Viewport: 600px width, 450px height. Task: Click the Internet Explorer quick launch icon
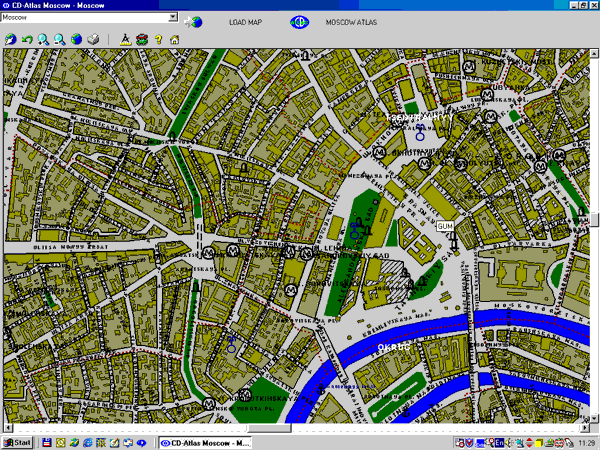[88, 443]
